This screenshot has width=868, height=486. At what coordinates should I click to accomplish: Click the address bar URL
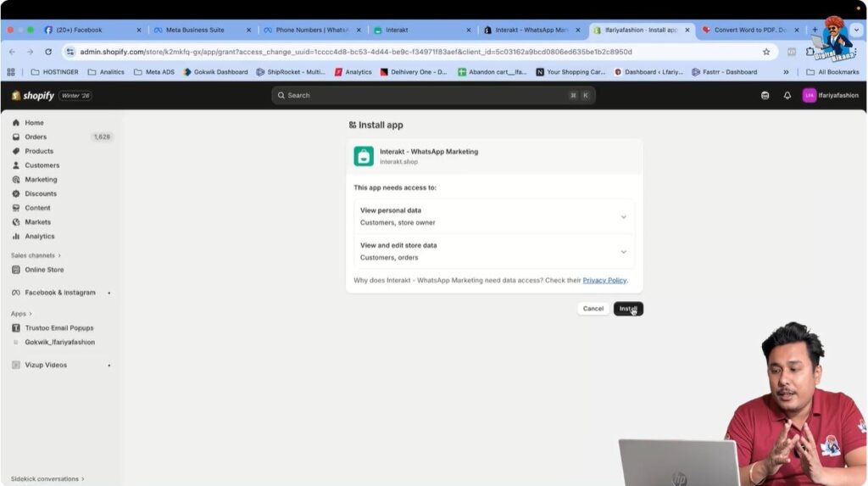[x=356, y=52]
